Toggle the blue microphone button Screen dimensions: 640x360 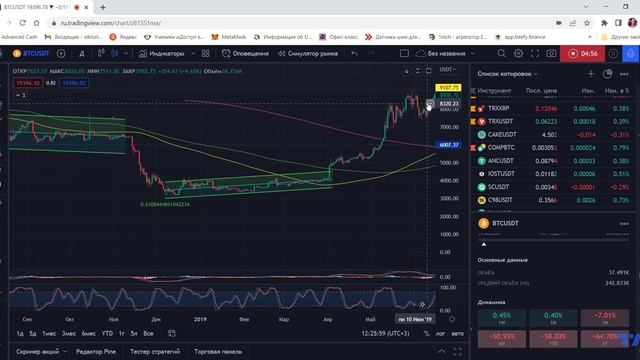(631, 53)
